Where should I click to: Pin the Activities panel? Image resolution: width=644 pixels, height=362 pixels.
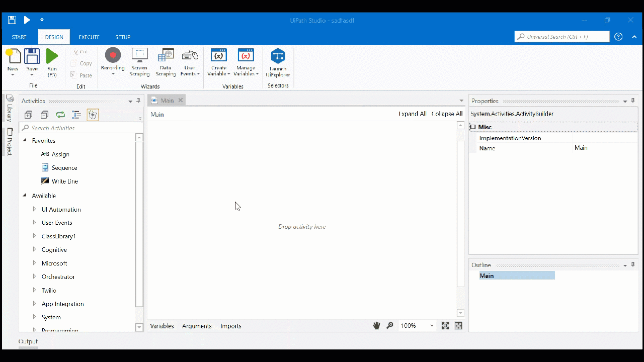coord(138,101)
